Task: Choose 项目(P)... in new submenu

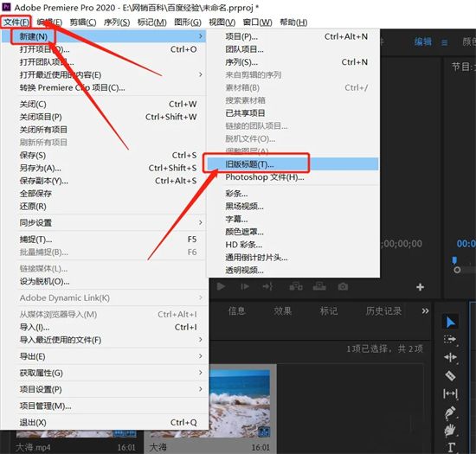Action: (293, 36)
